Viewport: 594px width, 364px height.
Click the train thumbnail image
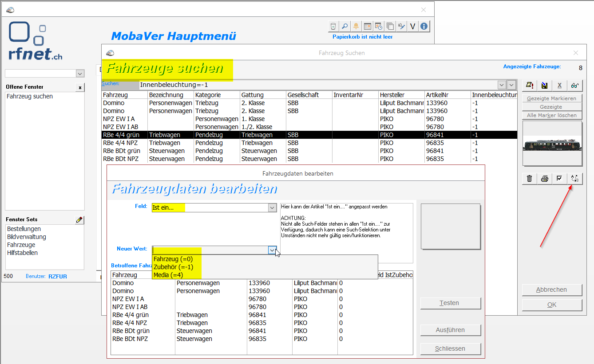click(x=552, y=144)
